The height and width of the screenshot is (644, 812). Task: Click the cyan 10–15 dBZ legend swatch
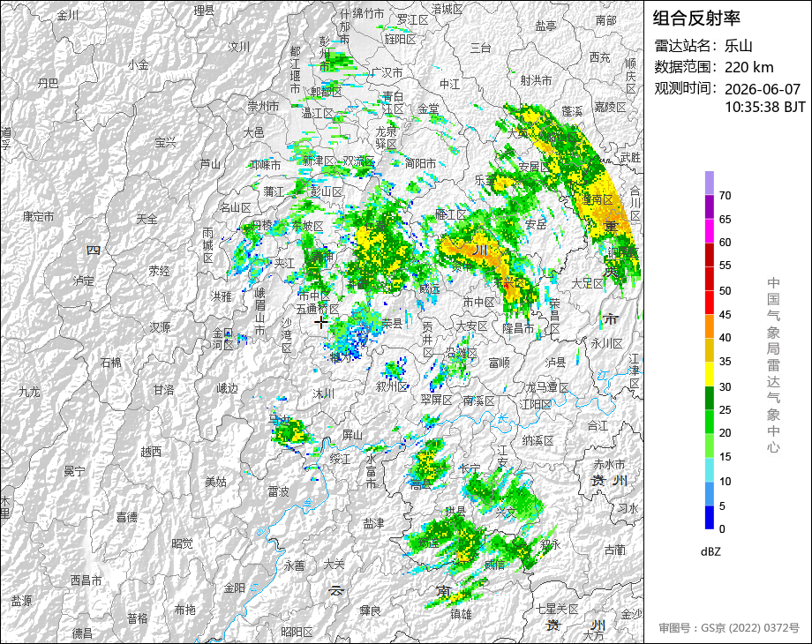[x=710, y=469]
